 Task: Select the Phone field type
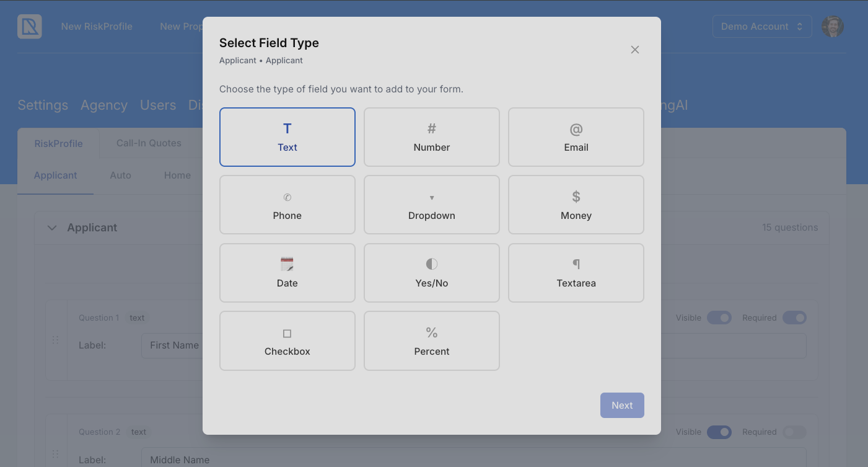tap(287, 205)
